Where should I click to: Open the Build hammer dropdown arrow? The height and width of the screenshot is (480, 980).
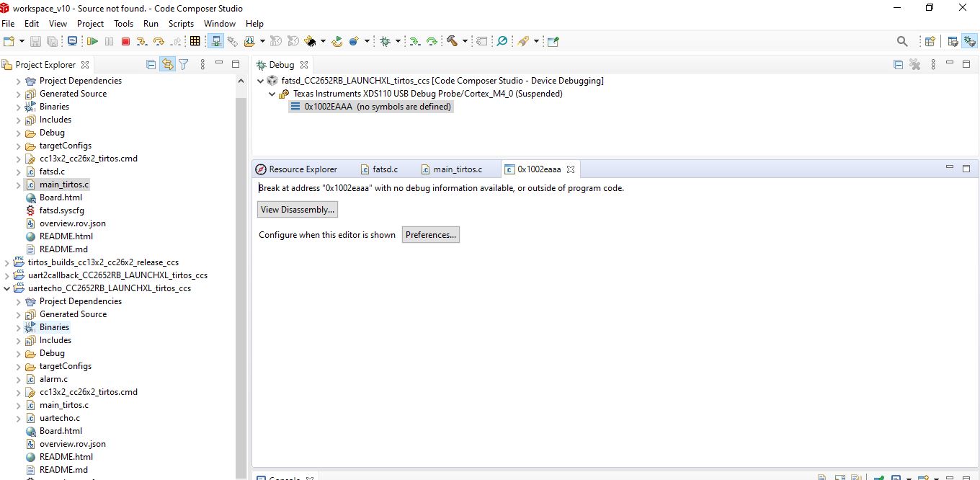click(465, 41)
